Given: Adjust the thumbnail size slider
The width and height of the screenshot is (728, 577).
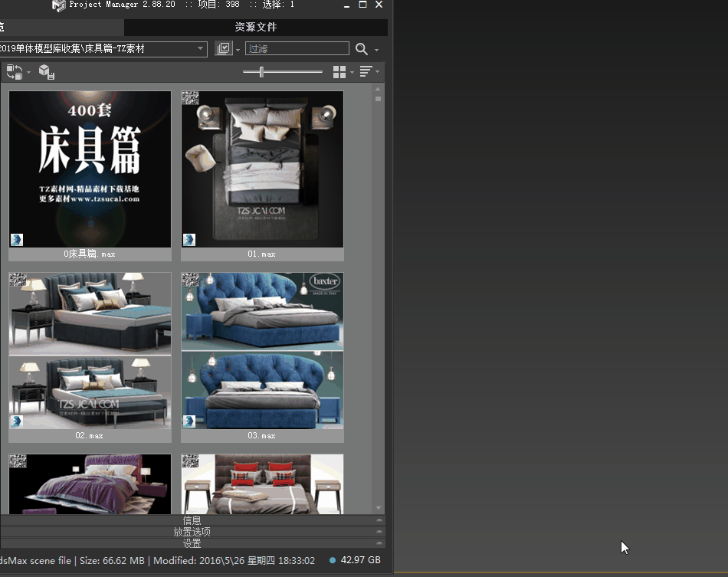Looking at the screenshot, I should (x=261, y=71).
